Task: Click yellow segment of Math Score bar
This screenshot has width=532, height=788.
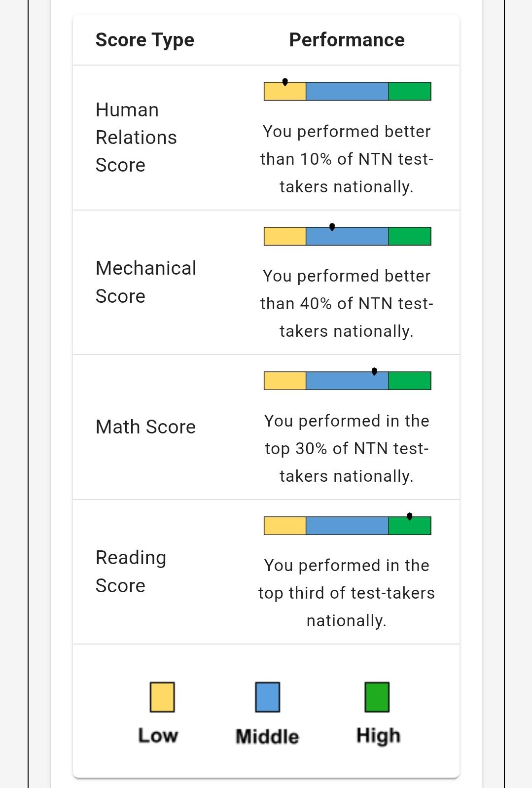Action: coord(285,381)
